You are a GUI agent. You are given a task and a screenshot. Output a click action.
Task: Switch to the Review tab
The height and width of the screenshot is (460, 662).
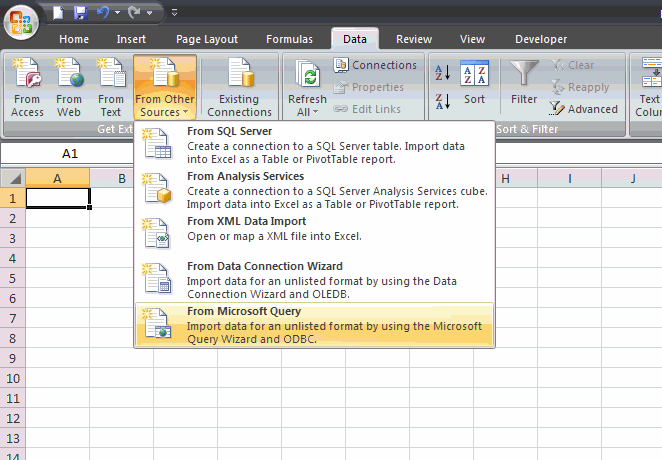pos(414,39)
